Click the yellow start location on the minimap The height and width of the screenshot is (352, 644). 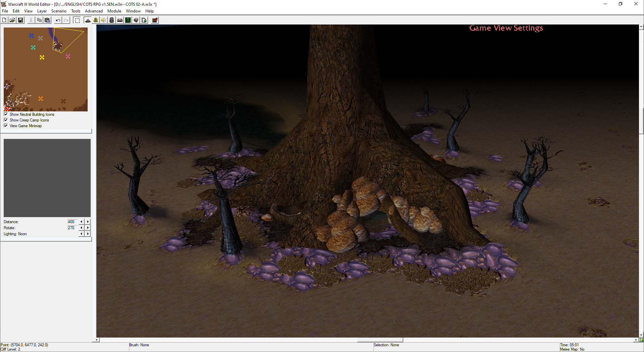click(42, 57)
